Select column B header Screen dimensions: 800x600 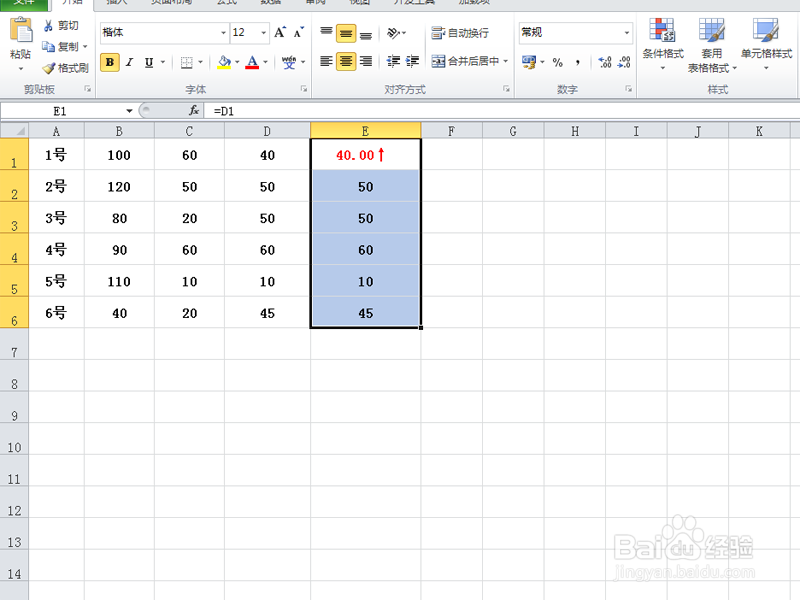click(119, 131)
